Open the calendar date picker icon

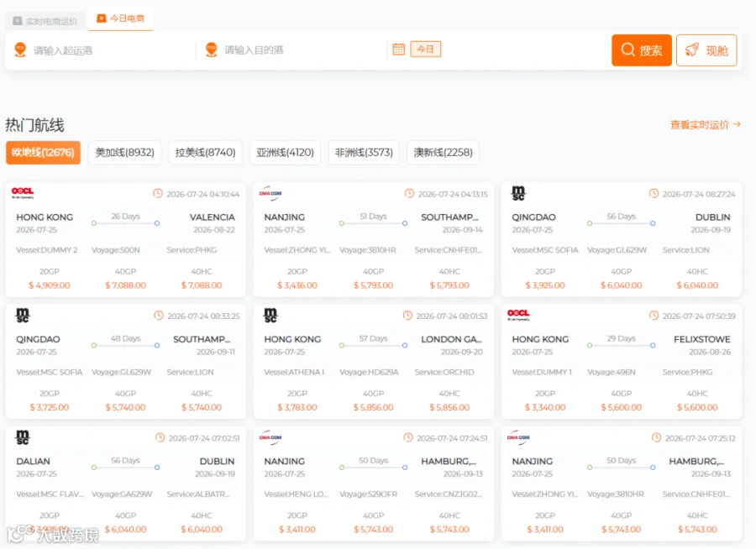(x=399, y=50)
